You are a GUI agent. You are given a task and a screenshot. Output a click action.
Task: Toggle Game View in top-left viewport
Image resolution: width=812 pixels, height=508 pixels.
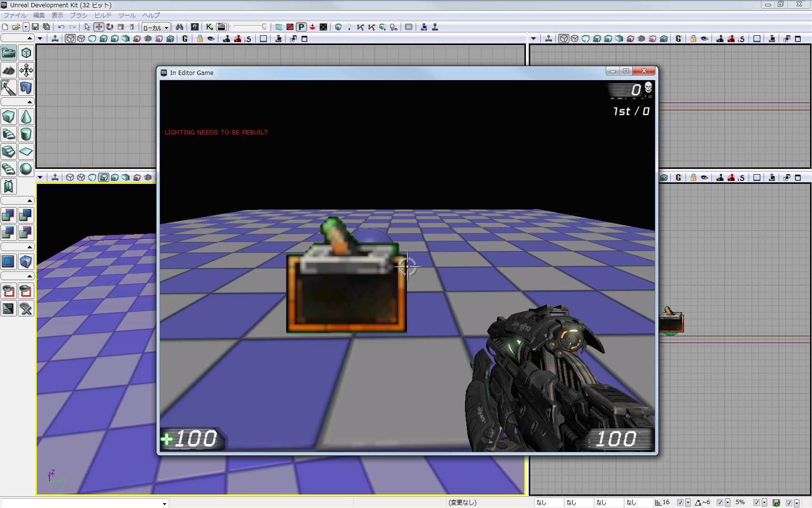[x=185, y=39]
